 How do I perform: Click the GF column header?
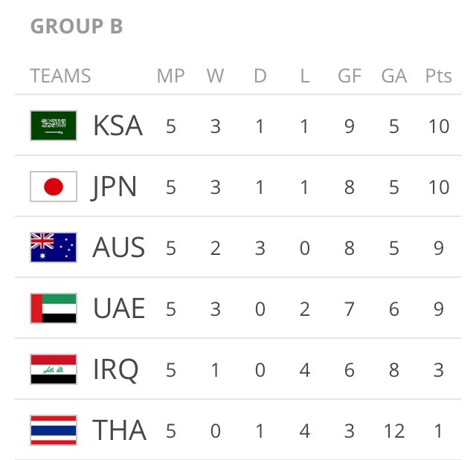(x=350, y=76)
